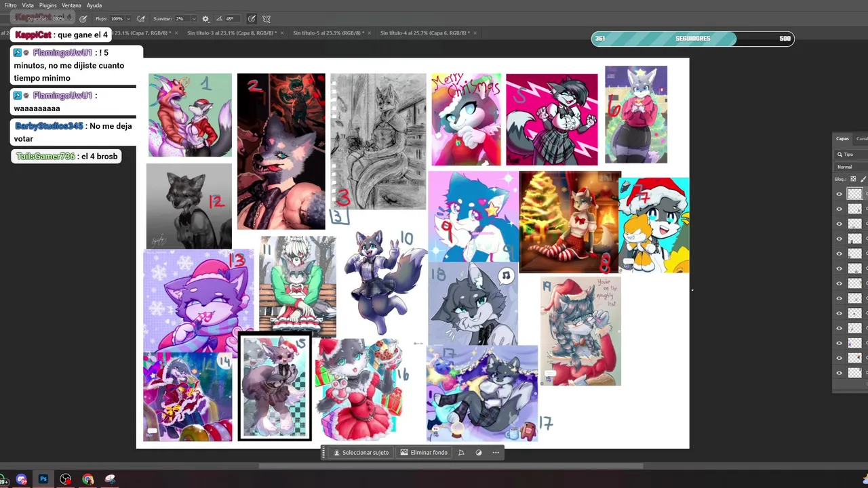Open the Ayuda menu
868x488 pixels.
tap(94, 5)
